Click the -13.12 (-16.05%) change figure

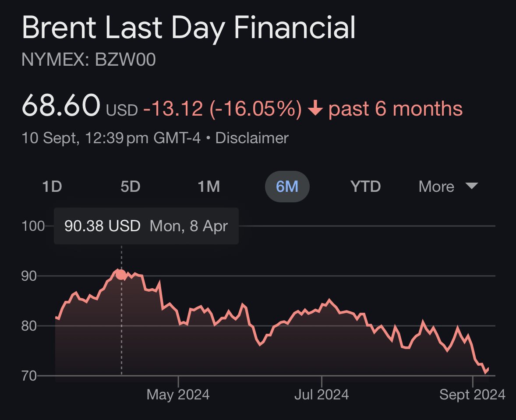[x=221, y=107]
